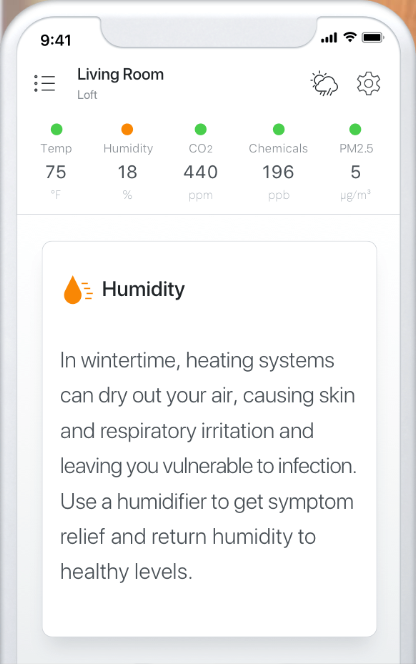Tap the Humidity card heading

point(143,290)
